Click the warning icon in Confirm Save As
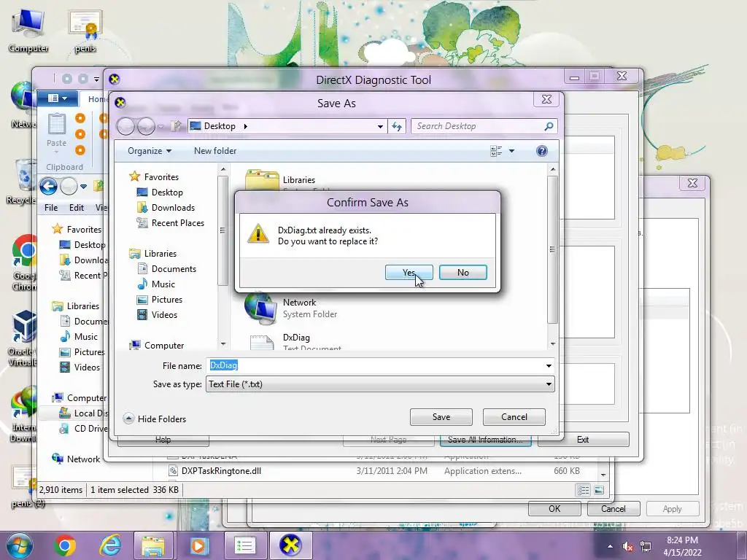This screenshot has width=747, height=560. click(x=258, y=234)
